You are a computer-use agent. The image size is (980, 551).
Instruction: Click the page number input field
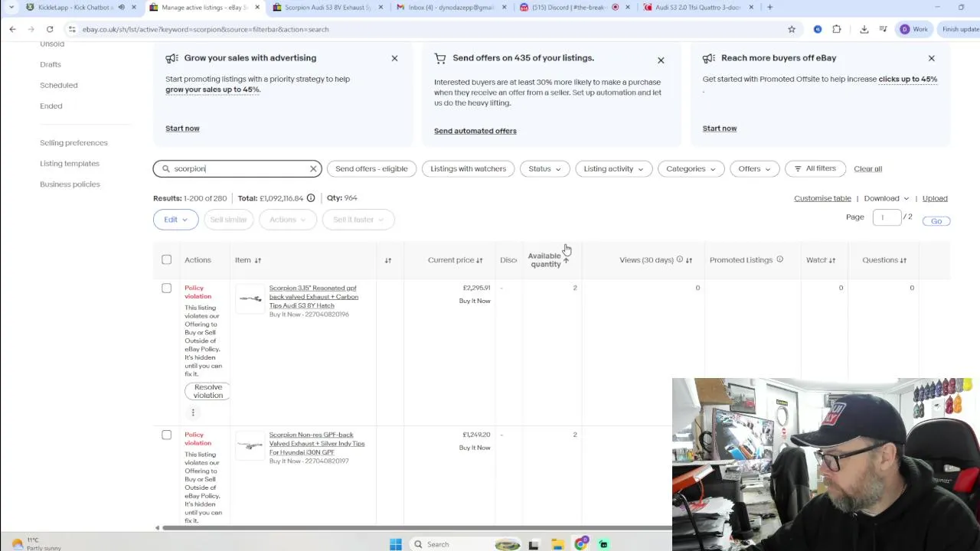pos(887,217)
